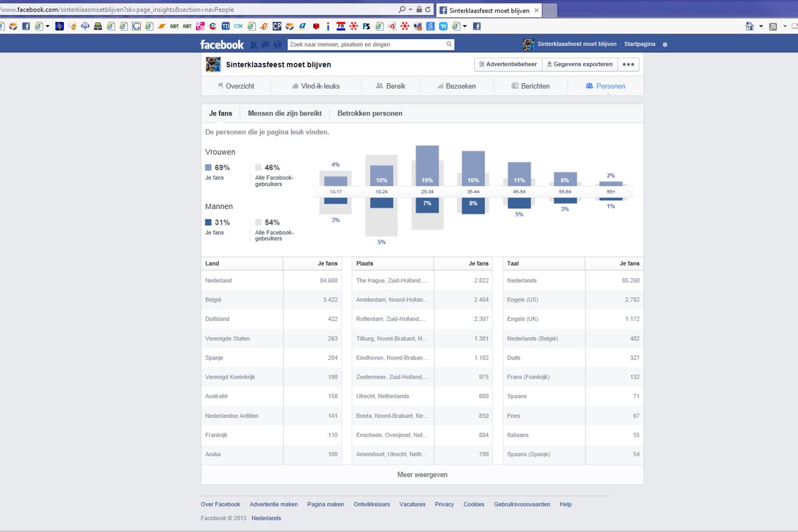798x532 pixels.
Task: Click the Mannen 35-44 bar showing 8%
Action: click(x=473, y=206)
